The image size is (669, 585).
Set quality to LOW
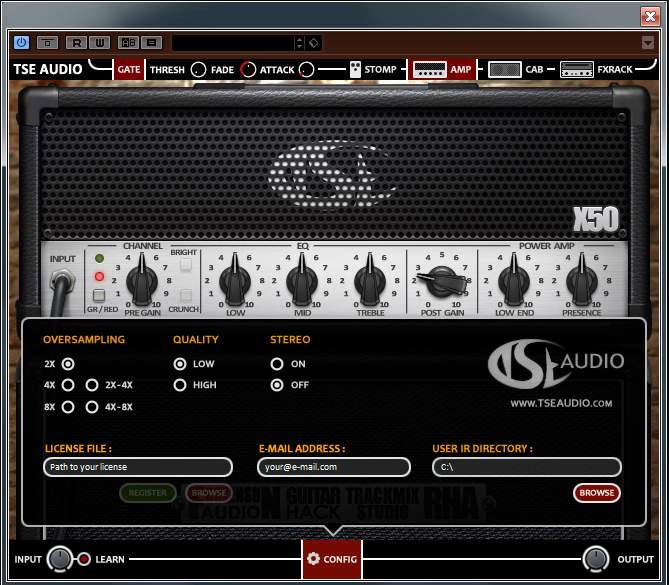[x=180, y=364]
